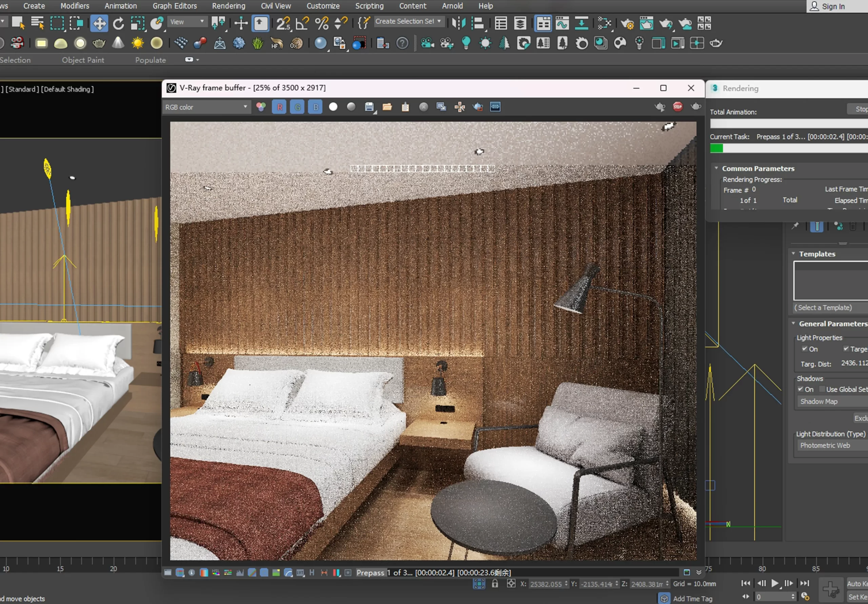Open the Customize menu
The height and width of the screenshot is (604, 868).
coord(323,6)
